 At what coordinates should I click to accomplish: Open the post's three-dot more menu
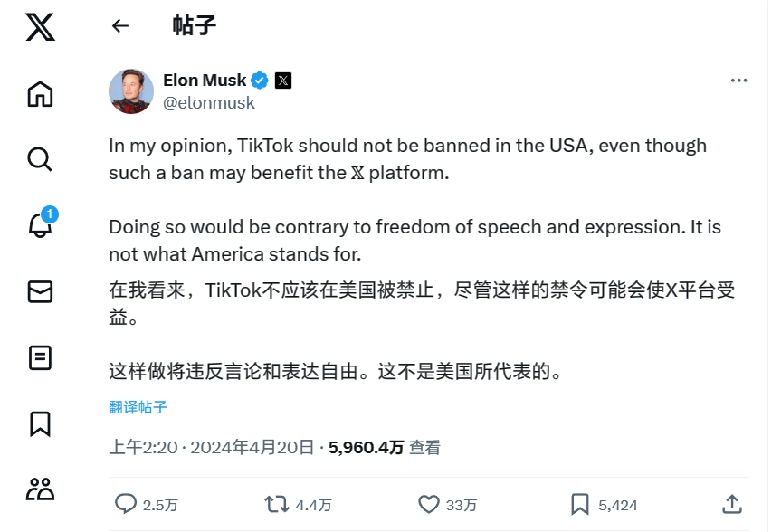click(738, 81)
